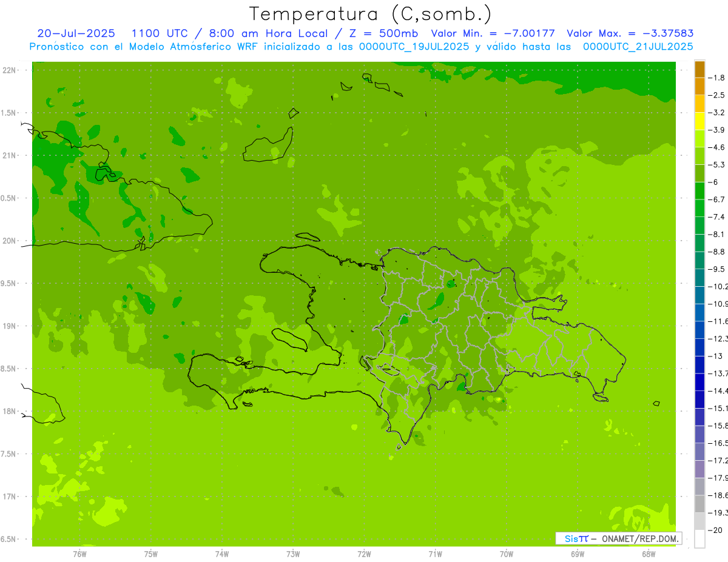Click the '73W' longitude label

point(293,554)
